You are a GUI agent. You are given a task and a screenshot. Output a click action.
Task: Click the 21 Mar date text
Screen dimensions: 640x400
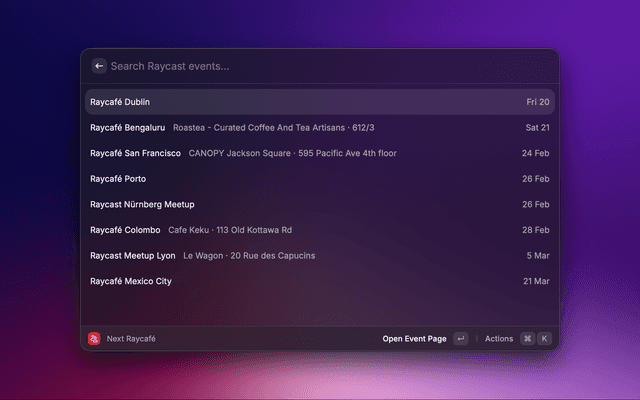[535, 281]
